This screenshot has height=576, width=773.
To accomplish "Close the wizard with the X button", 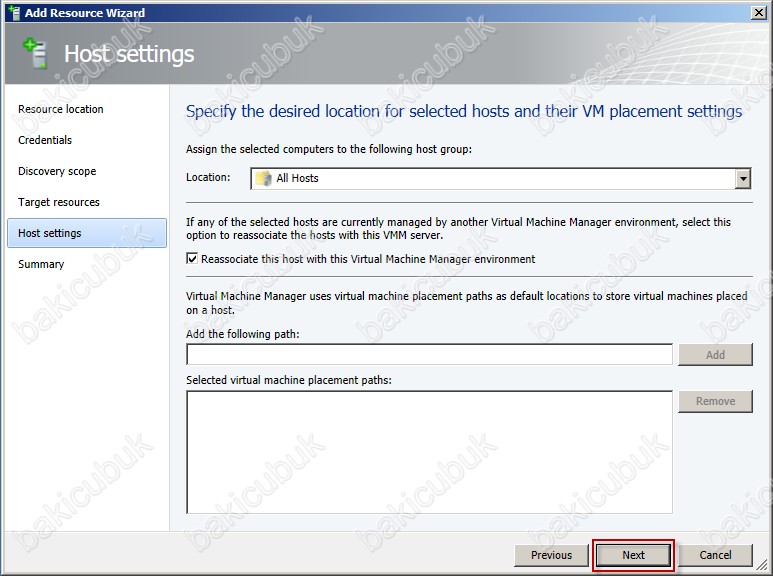I will click(x=758, y=12).
